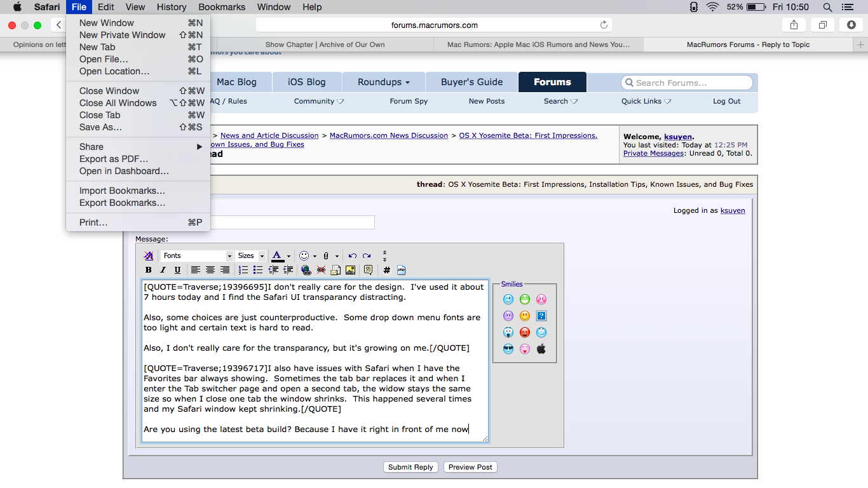Expand the Search forum menu

(560, 101)
